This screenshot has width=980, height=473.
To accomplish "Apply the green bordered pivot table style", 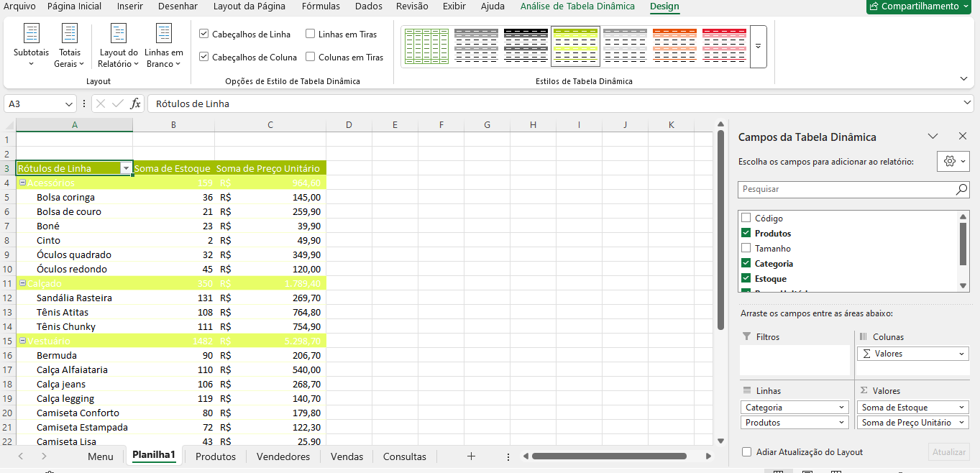I will [427, 47].
